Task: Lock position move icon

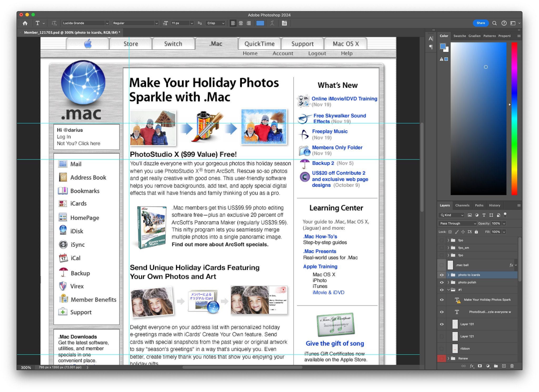Action: point(463,232)
